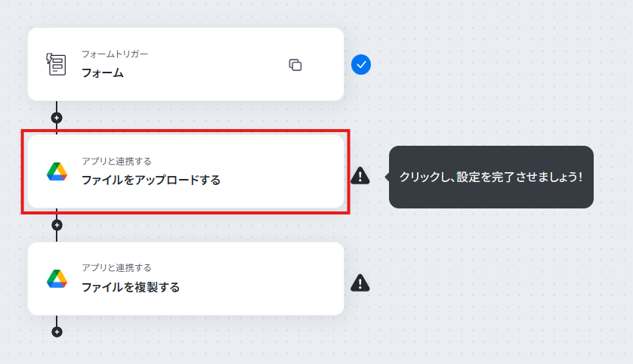Click the フォームトリガー label
This screenshot has height=364, width=633.
click(115, 54)
